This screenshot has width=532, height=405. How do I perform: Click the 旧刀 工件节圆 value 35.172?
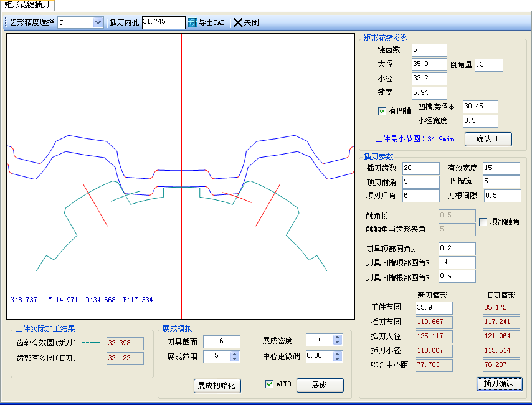501,308
